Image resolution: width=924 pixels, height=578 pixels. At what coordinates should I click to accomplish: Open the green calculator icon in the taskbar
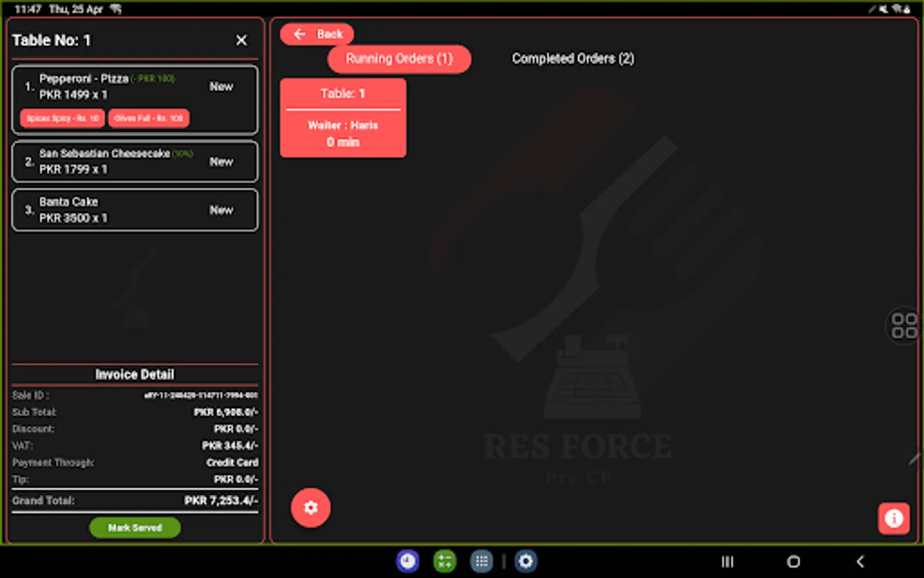[x=444, y=561]
